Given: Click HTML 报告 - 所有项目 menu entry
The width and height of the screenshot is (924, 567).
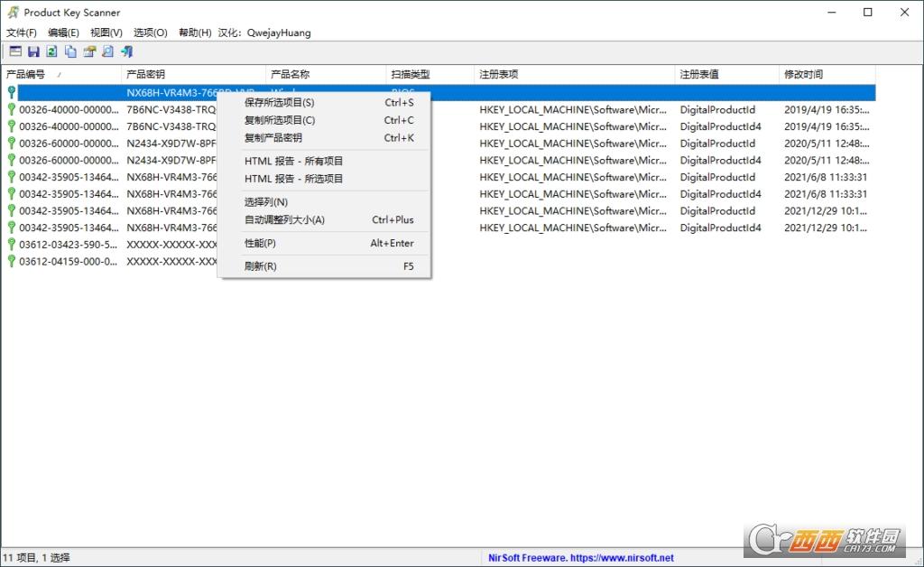Looking at the screenshot, I should pyautogui.click(x=293, y=161).
